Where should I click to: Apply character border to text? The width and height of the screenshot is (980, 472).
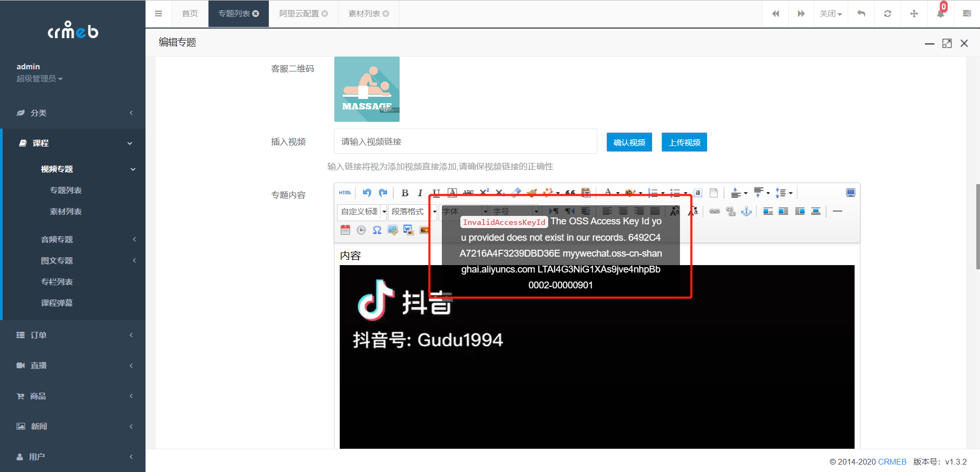click(452, 193)
